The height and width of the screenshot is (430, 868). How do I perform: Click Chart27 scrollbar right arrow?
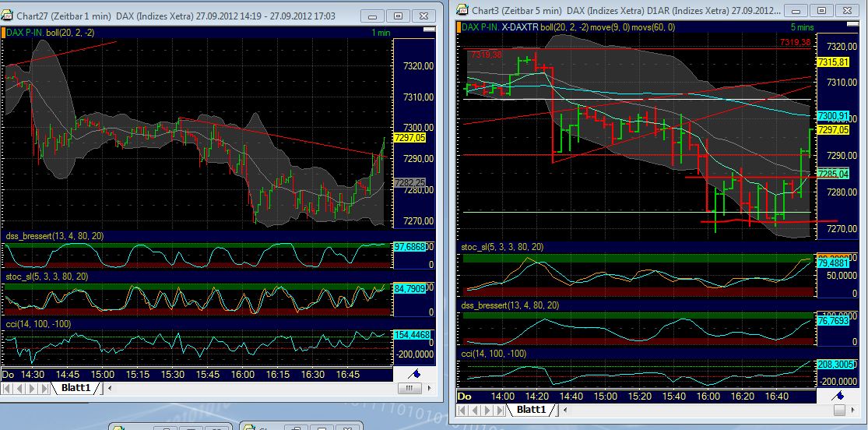pyautogui.click(x=430, y=389)
